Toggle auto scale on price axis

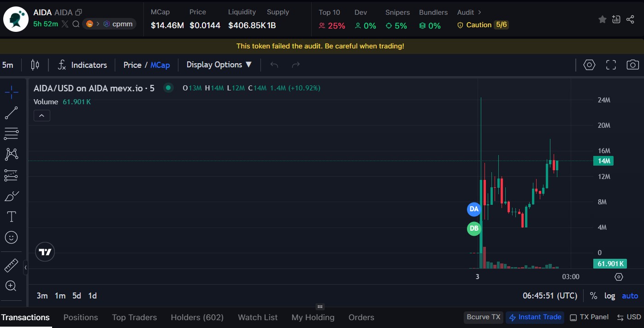click(630, 296)
